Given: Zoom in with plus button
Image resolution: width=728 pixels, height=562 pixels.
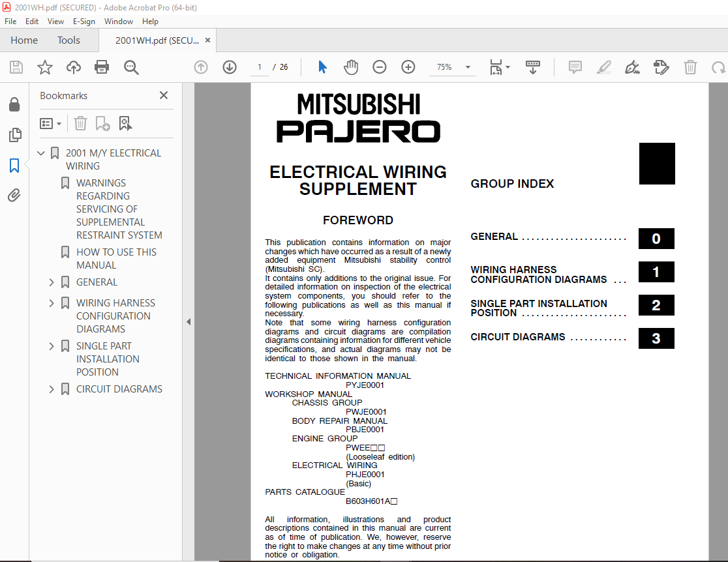Looking at the screenshot, I should coord(408,67).
